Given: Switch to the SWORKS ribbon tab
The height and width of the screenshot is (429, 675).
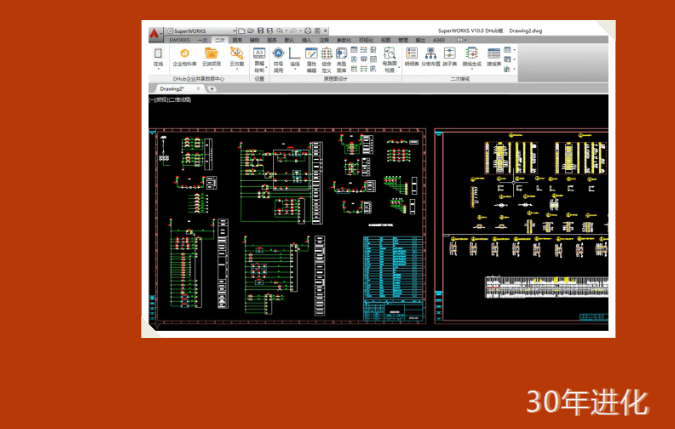Looking at the screenshot, I should pyautogui.click(x=180, y=40).
